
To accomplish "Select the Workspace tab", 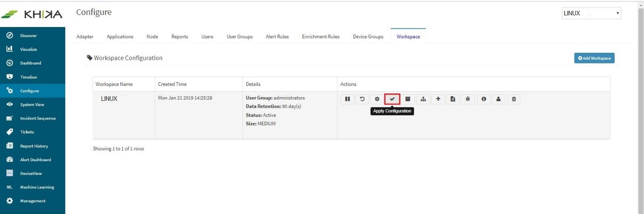I will click(x=408, y=37).
